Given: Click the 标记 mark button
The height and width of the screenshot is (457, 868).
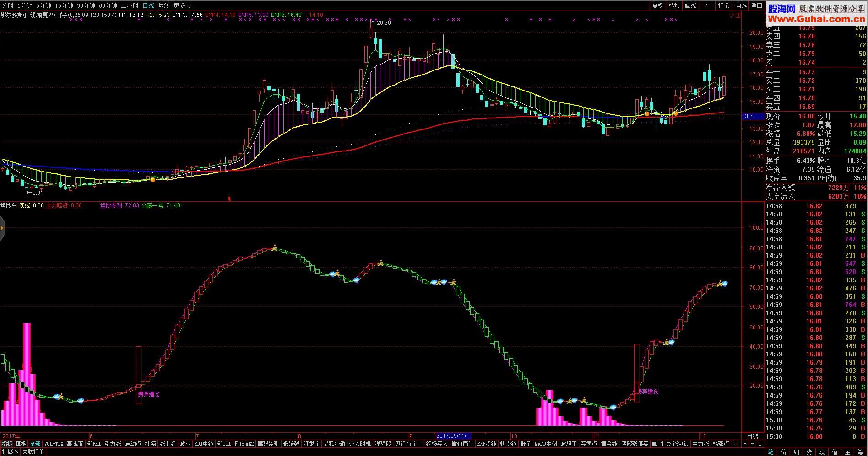Looking at the screenshot, I should [x=723, y=5].
